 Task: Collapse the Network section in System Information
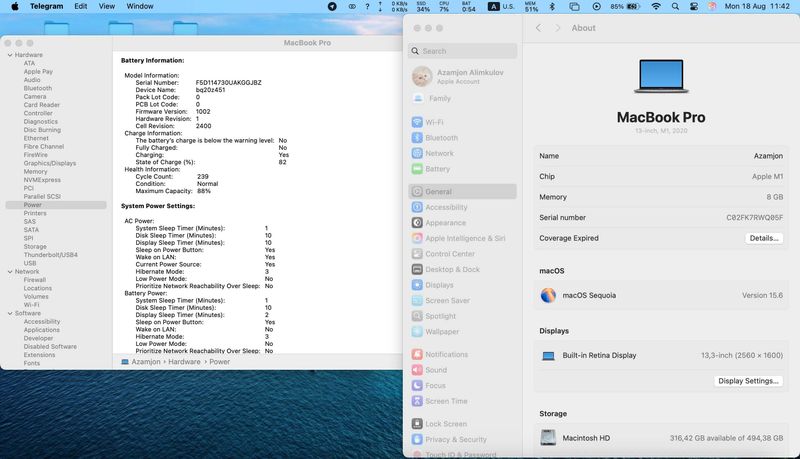pyautogui.click(x=10, y=272)
